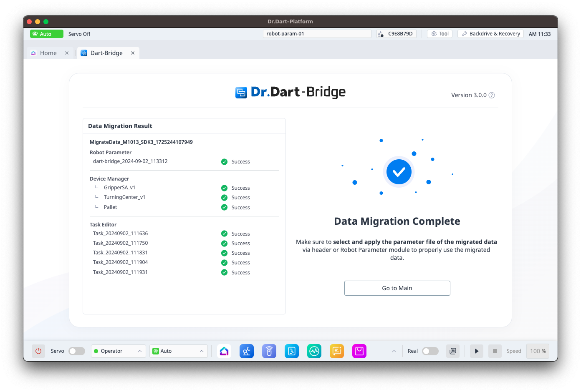Click the Go to Main button
581x392 pixels.
(x=397, y=288)
